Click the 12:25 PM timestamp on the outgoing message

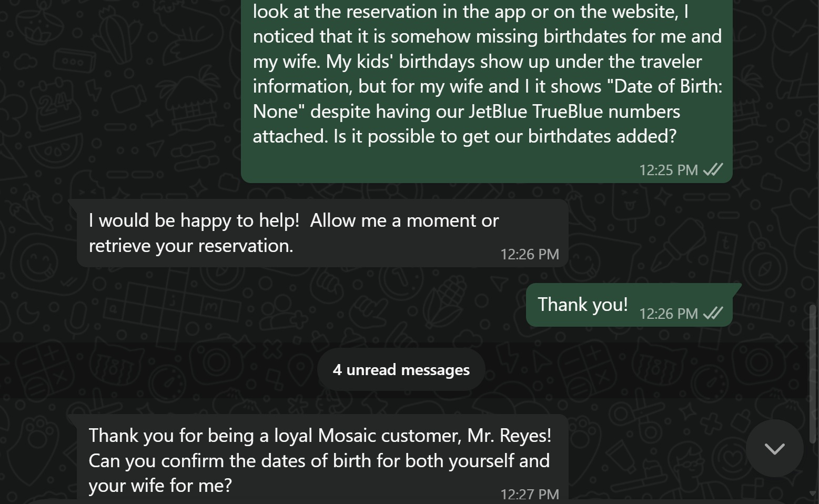(x=669, y=170)
